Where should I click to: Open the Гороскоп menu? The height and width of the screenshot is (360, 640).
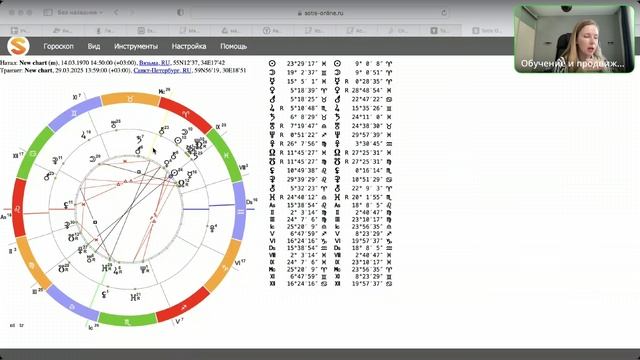(x=58, y=47)
